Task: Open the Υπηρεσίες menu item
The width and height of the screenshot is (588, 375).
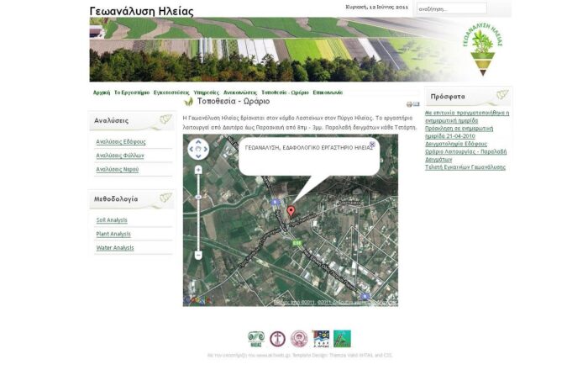Action: 207,92
